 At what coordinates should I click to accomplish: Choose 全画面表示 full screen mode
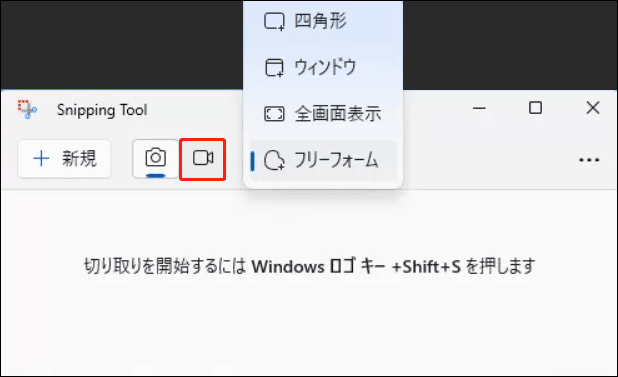tap(323, 114)
